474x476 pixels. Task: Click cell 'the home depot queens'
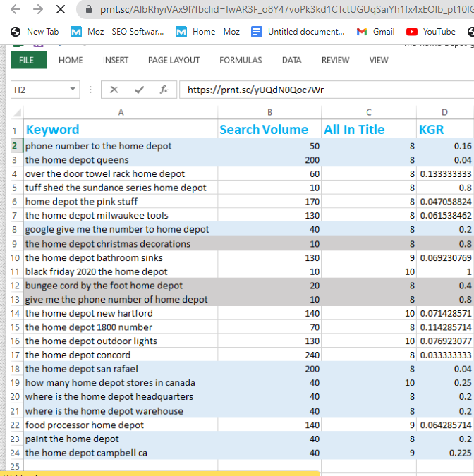pos(78,160)
